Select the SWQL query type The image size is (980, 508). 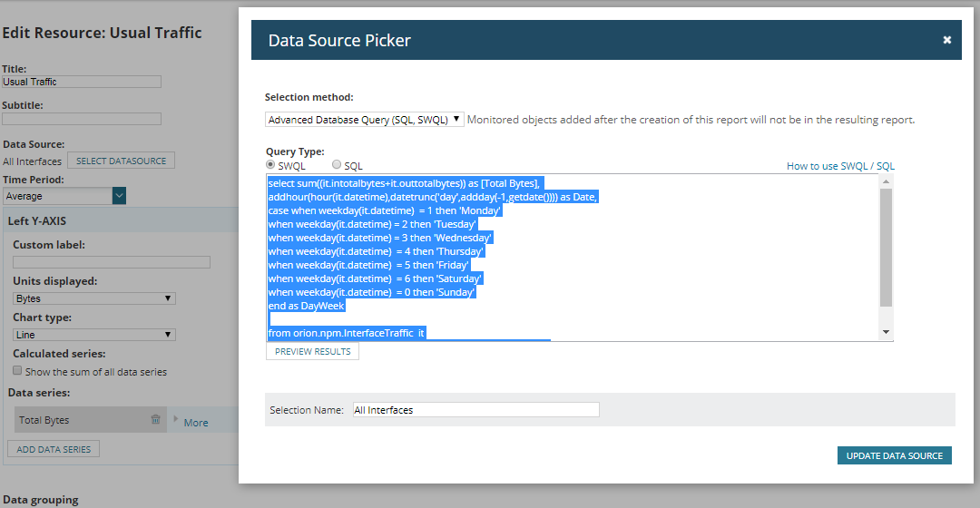click(x=270, y=165)
